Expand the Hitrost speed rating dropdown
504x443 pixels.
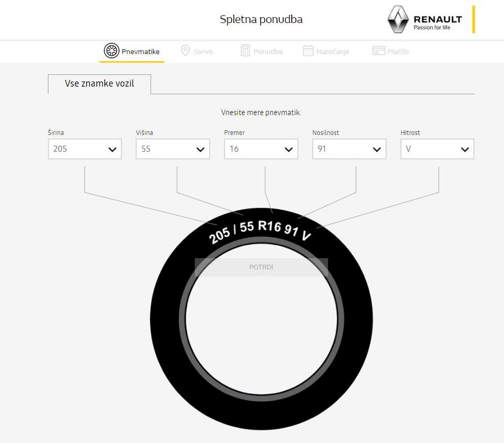pyautogui.click(x=437, y=149)
